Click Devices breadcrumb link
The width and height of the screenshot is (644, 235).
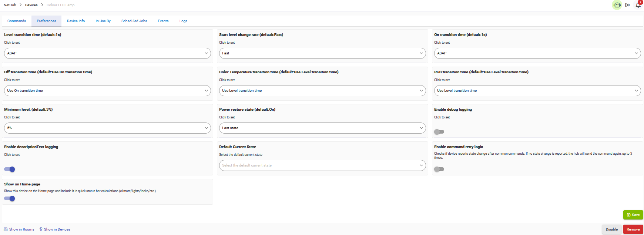pos(31,5)
